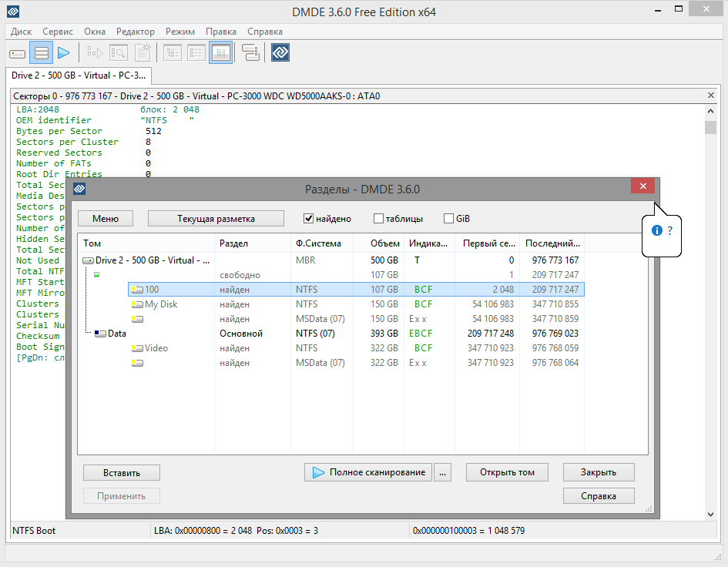Click the LBA:2048 line in the editor
Screen dimensions: 728x567
38,109
